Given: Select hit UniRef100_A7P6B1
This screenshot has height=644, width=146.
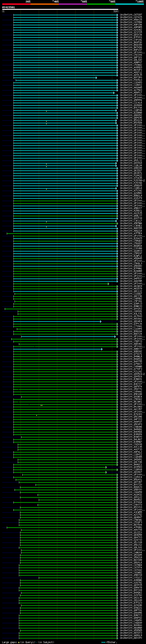Looking at the screenshot, I should click(x=131, y=527).
